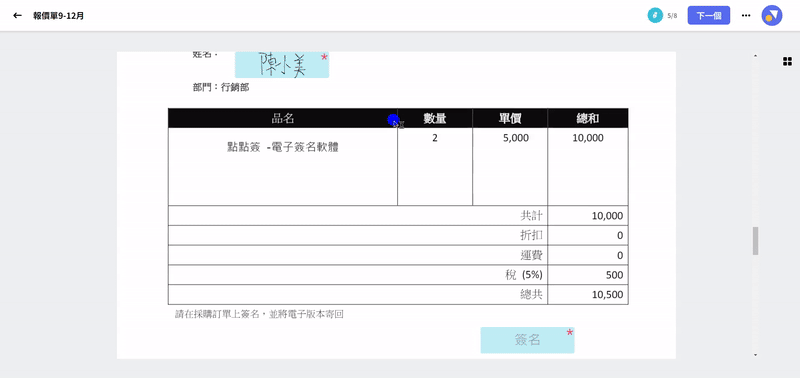Click the 數量 column header
This screenshot has height=378, width=800.
coord(435,118)
